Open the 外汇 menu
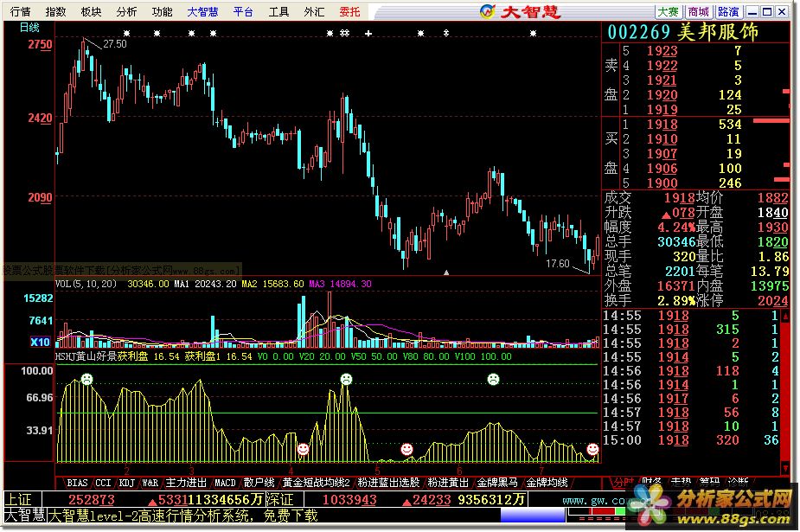This screenshot has height=532, width=800. (x=314, y=11)
